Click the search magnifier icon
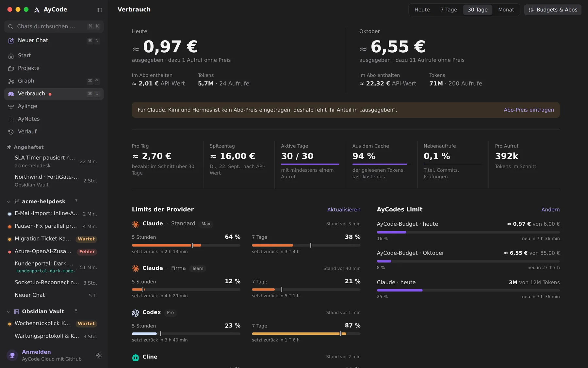Viewport: 588px width, 368px height. pos(10,26)
